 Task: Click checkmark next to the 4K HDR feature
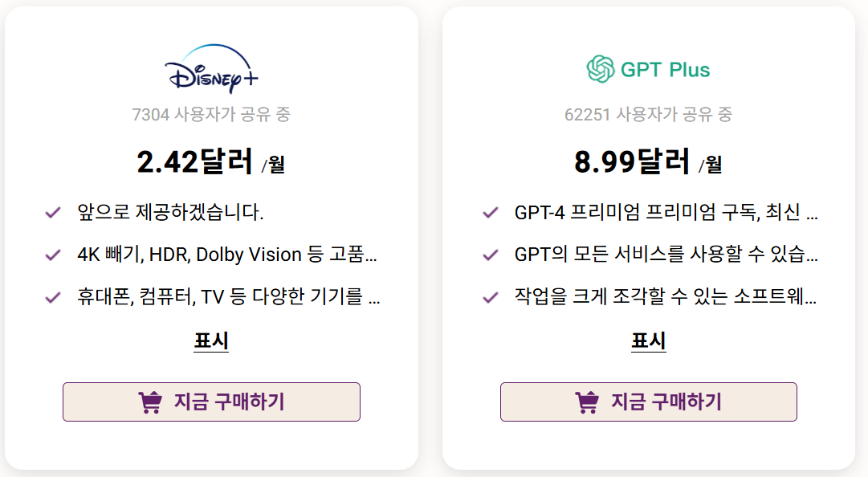[53, 253]
